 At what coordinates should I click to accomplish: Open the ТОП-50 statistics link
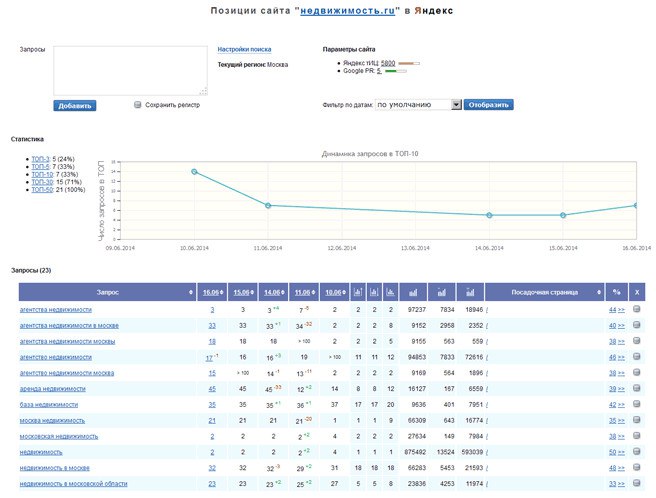pos(42,190)
